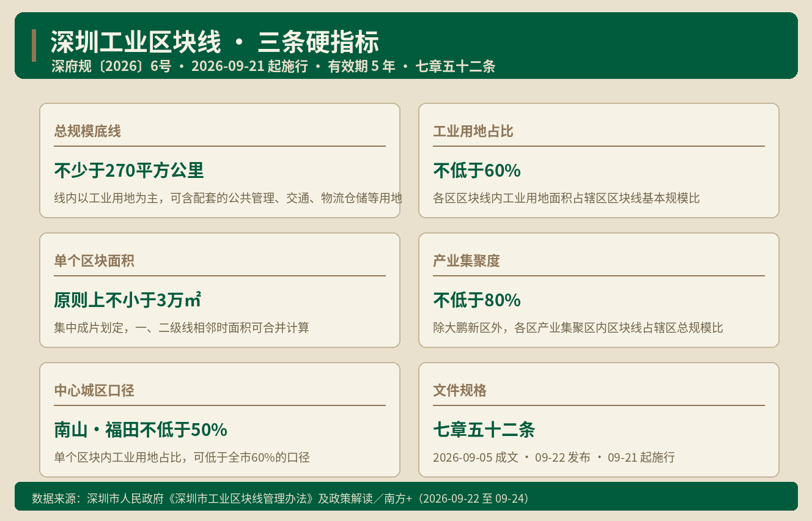Click the value 不低于60%

477,171
